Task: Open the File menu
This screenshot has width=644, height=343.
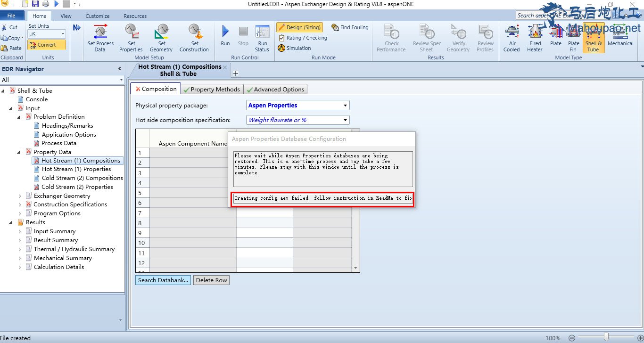Action: click(x=11, y=16)
